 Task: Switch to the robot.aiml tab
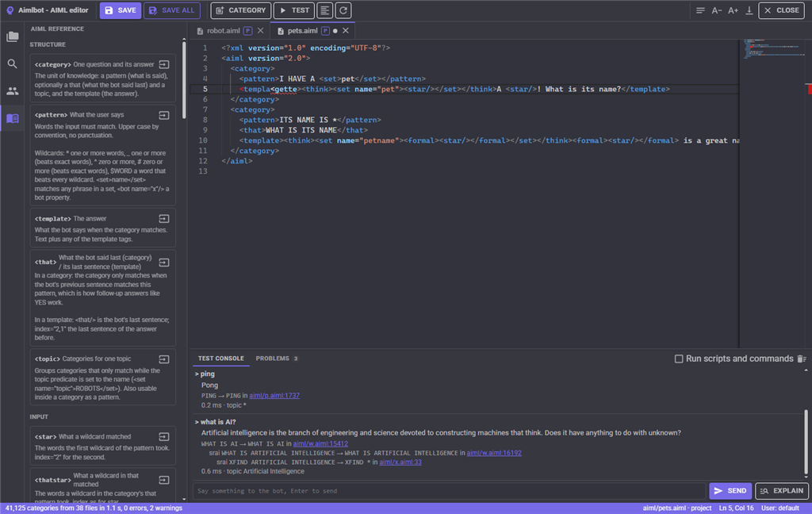[x=223, y=31]
